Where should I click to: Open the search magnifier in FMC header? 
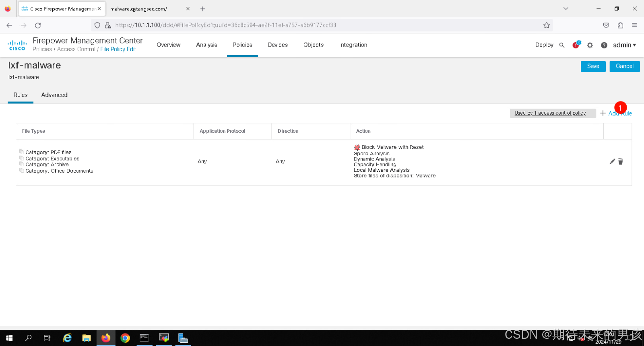(562, 45)
